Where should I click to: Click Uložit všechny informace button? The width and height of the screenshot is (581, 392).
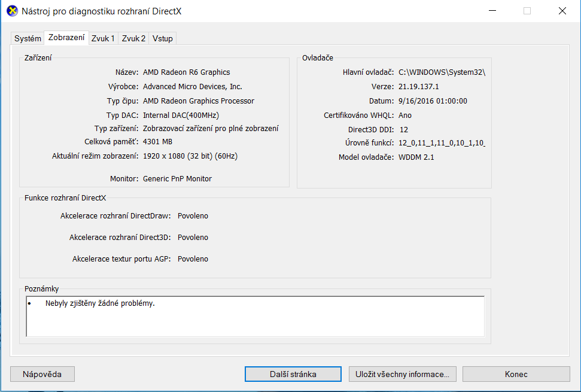coord(403,374)
